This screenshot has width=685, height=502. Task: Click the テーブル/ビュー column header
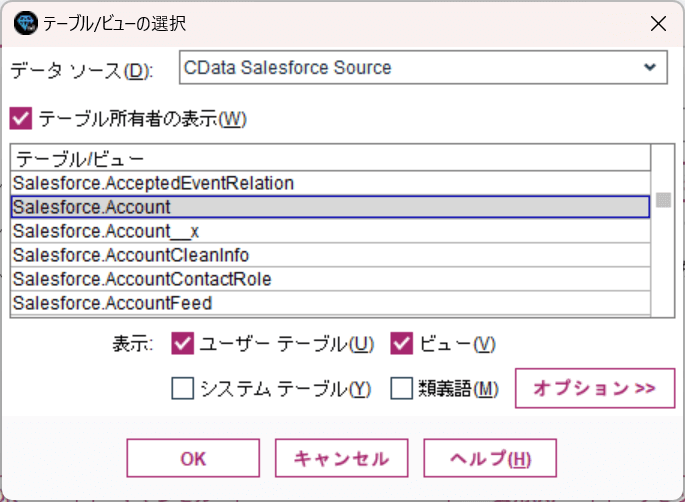coord(80,158)
